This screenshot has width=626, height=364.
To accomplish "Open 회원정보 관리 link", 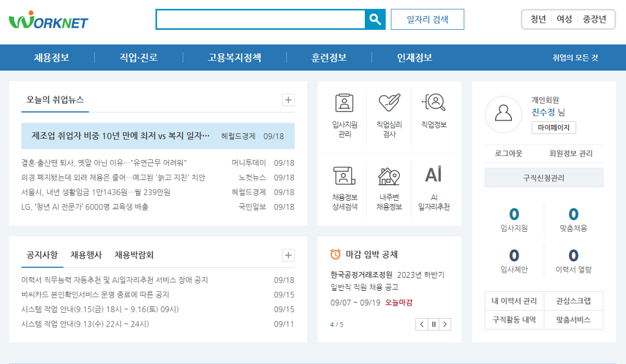I will click(571, 154).
